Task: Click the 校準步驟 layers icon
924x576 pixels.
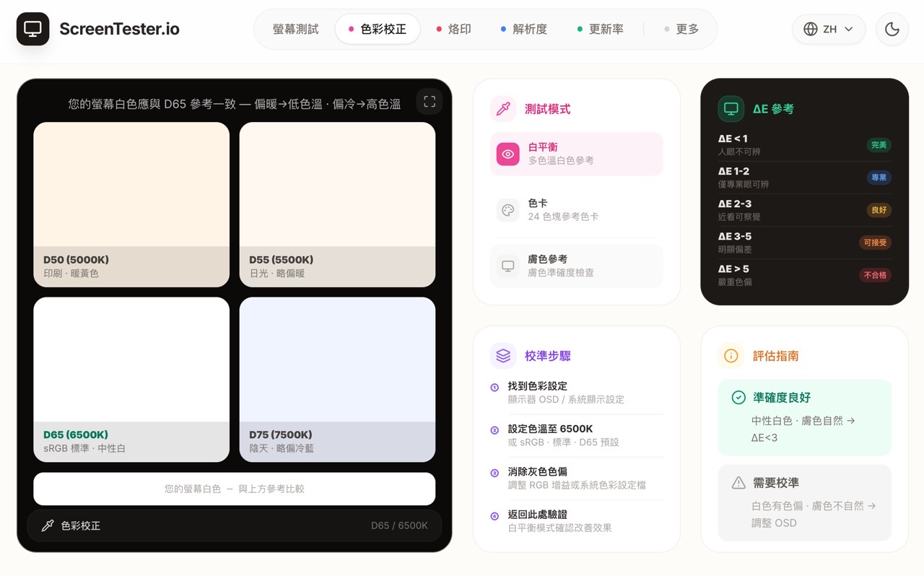Action: [x=503, y=356]
